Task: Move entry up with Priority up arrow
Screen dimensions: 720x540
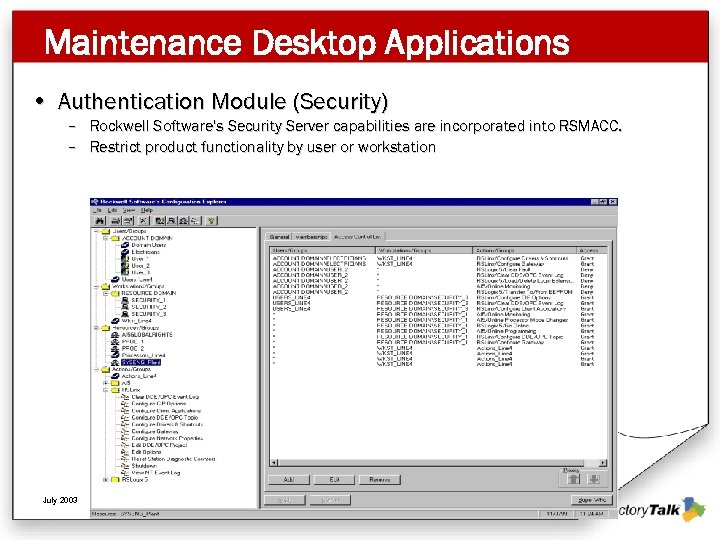Action: [x=574, y=479]
